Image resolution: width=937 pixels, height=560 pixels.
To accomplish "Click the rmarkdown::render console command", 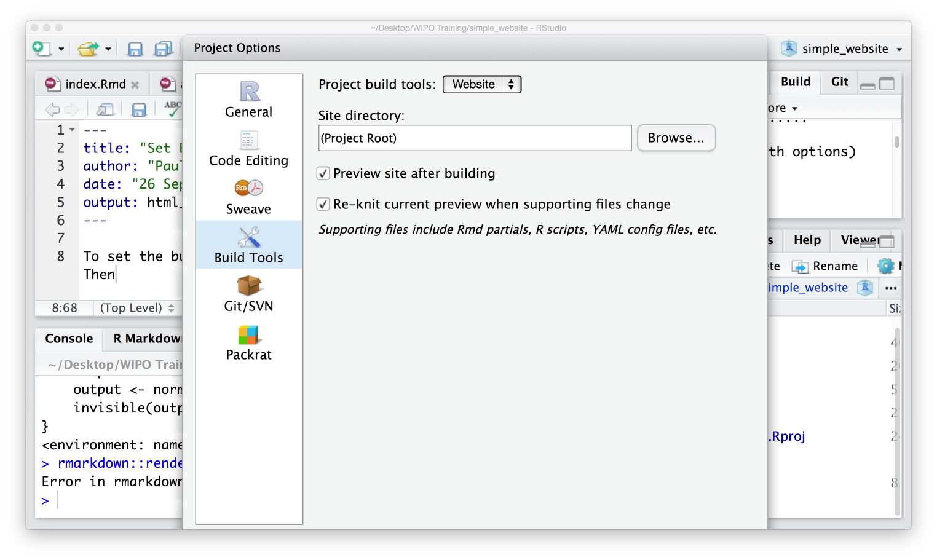I will pyautogui.click(x=120, y=463).
